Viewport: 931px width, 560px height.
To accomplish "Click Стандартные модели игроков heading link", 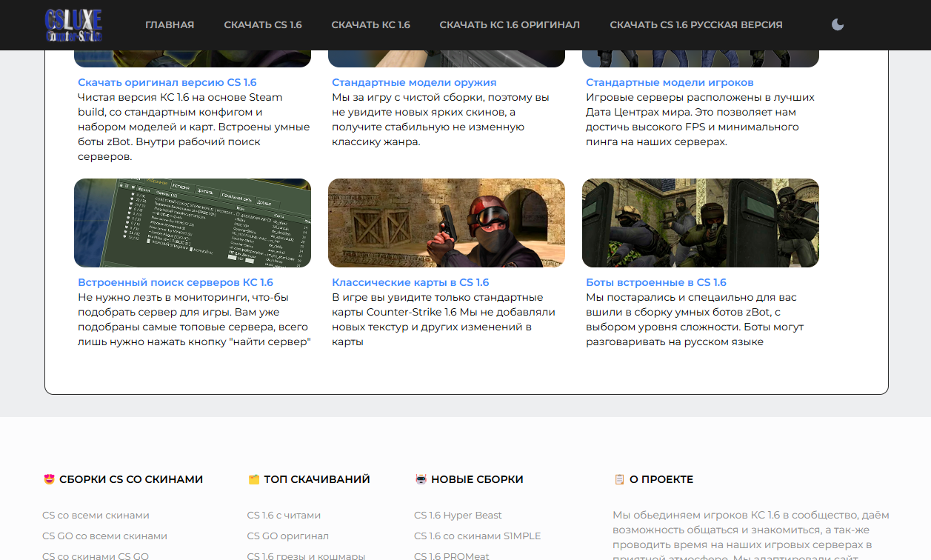I will point(670,82).
